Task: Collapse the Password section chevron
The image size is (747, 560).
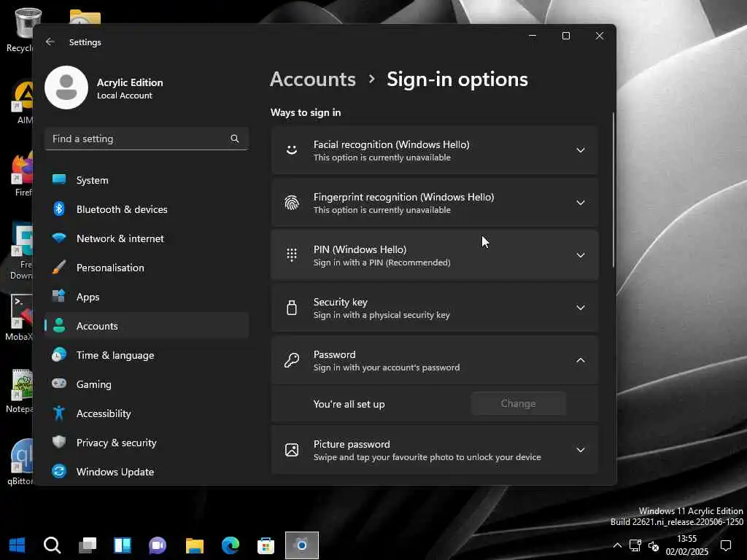Action: click(x=580, y=360)
